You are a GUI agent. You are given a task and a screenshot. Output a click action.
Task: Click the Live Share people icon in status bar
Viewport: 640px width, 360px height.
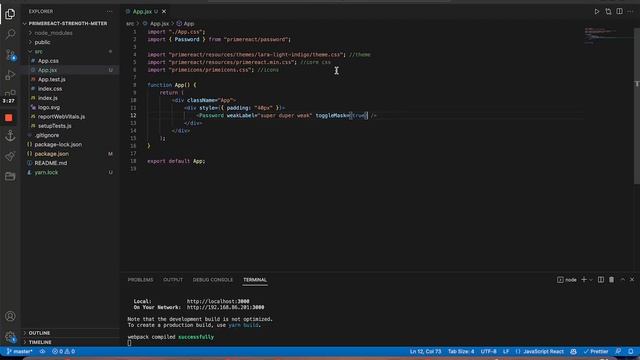coord(573,351)
